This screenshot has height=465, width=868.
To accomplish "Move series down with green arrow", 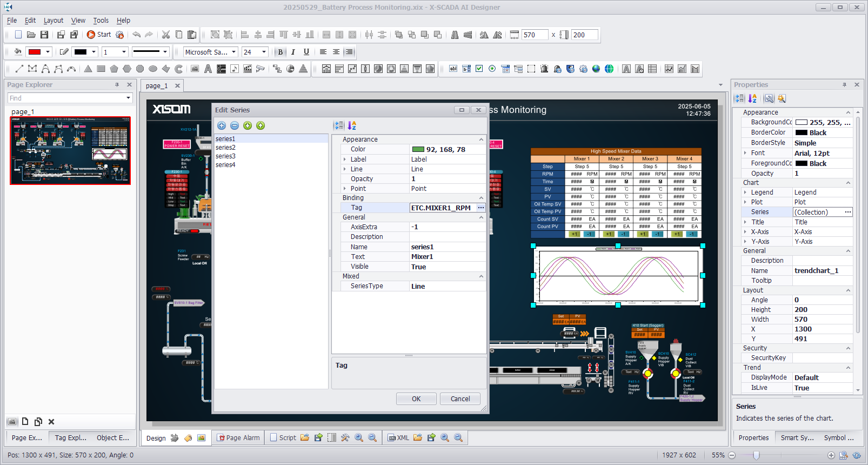I will coord(248,125).
